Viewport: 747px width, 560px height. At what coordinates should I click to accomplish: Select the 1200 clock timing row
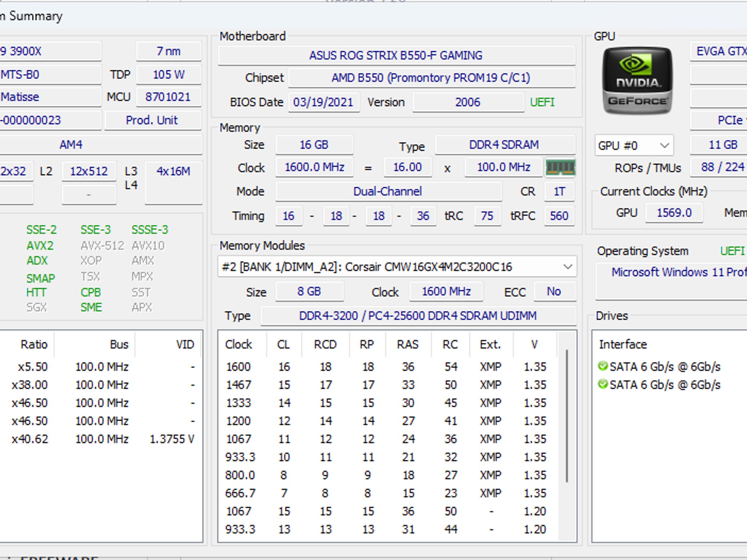pos(388,421)
